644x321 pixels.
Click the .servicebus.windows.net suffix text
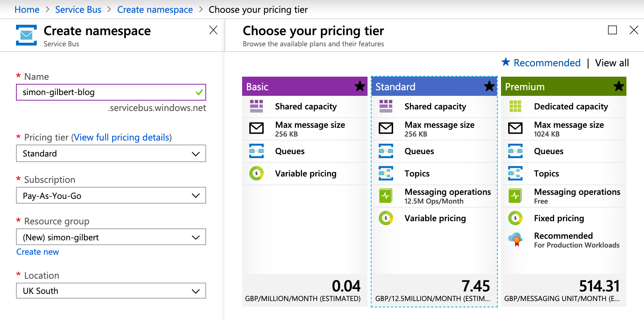(157, 108)
